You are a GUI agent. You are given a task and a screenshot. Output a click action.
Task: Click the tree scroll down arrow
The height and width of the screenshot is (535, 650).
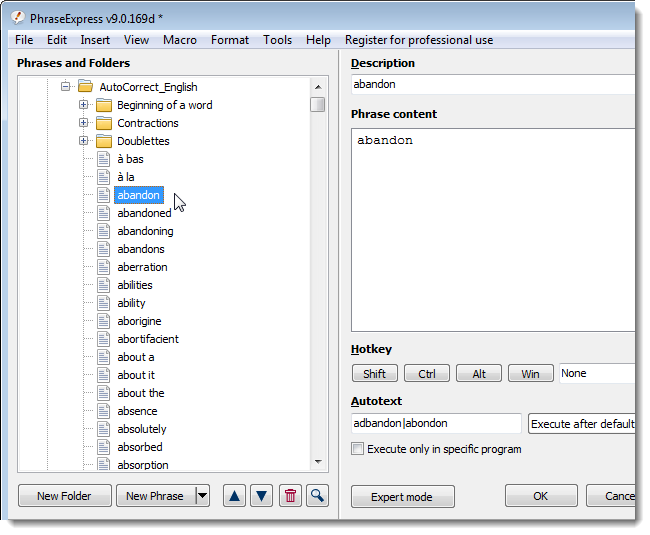pyautogui.click(x=318, y=461)
